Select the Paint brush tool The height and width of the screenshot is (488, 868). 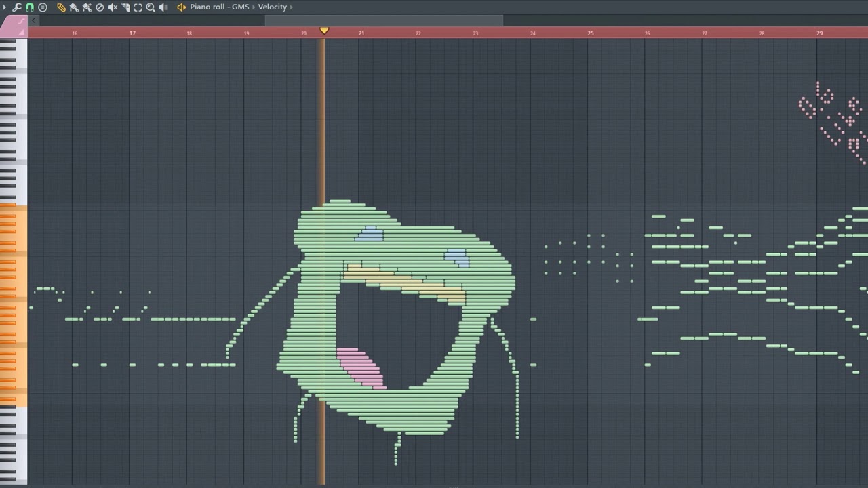pyautogui.click(x=74, y=7)
